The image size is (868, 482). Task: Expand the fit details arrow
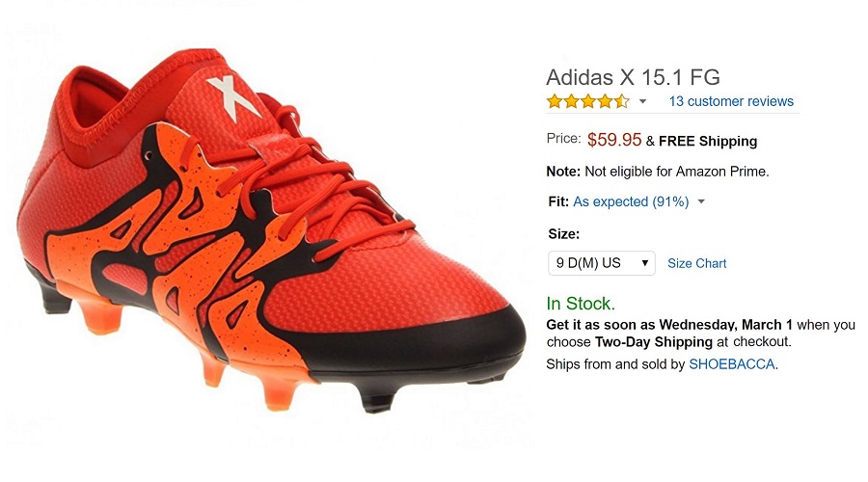point(701,201)
